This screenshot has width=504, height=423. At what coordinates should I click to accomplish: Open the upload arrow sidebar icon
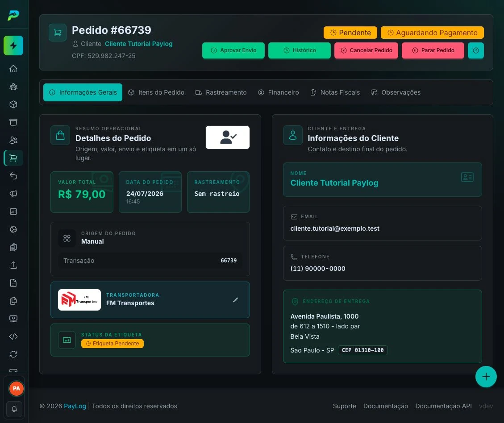[13, 265]
